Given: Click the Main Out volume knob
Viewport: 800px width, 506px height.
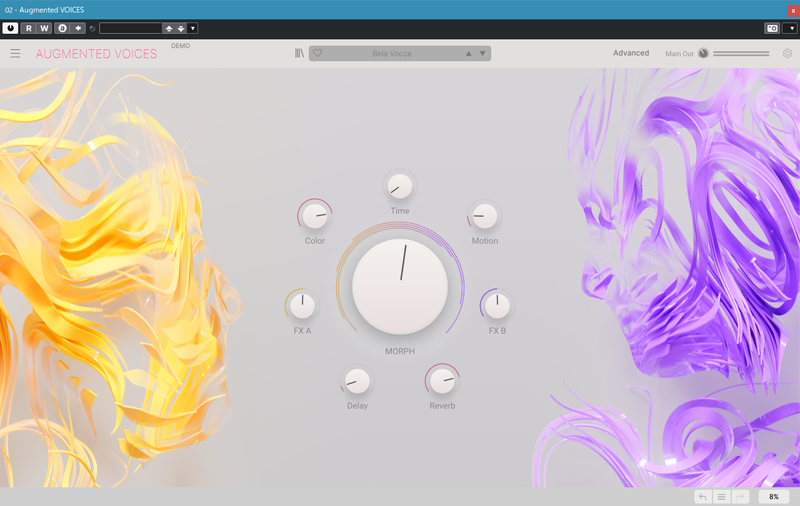Looking at the screenshot, I should (x=703, y=53).
